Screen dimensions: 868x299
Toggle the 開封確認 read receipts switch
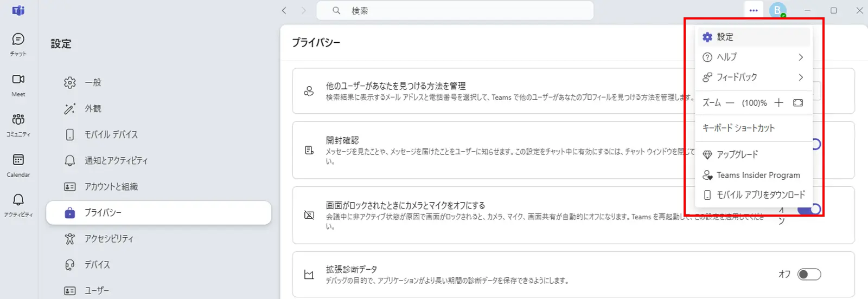pos(816,144)
